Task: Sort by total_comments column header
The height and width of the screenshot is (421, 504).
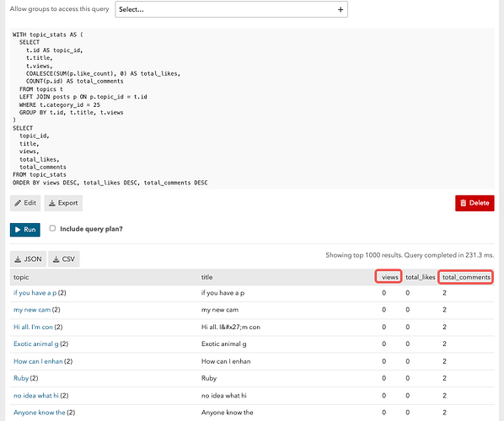Action: [x=466, y=277]
